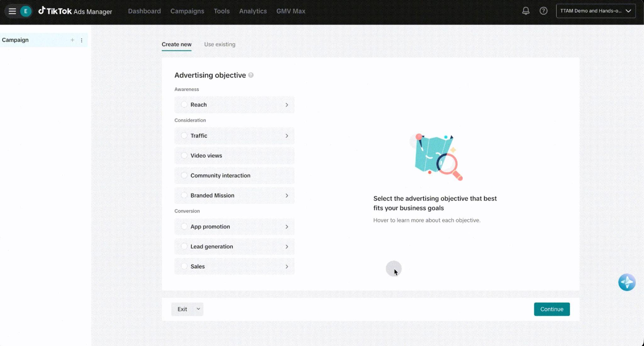
Task: Open the blue floating assistant button
Action: (x=627, y=282)
